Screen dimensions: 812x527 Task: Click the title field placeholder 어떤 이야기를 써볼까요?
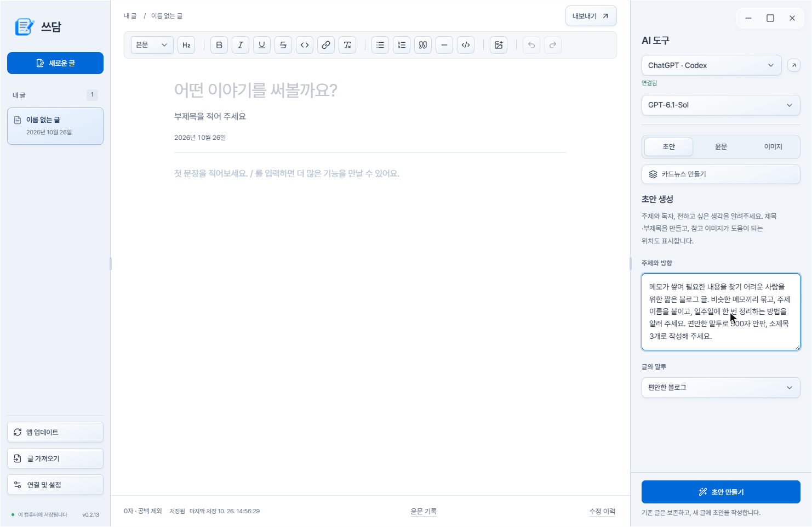(256, 90)
